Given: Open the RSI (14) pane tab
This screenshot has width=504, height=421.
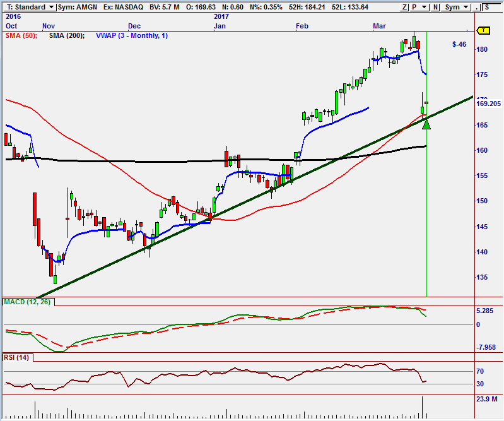Looking at the screenshot, I should click(18, 357).
